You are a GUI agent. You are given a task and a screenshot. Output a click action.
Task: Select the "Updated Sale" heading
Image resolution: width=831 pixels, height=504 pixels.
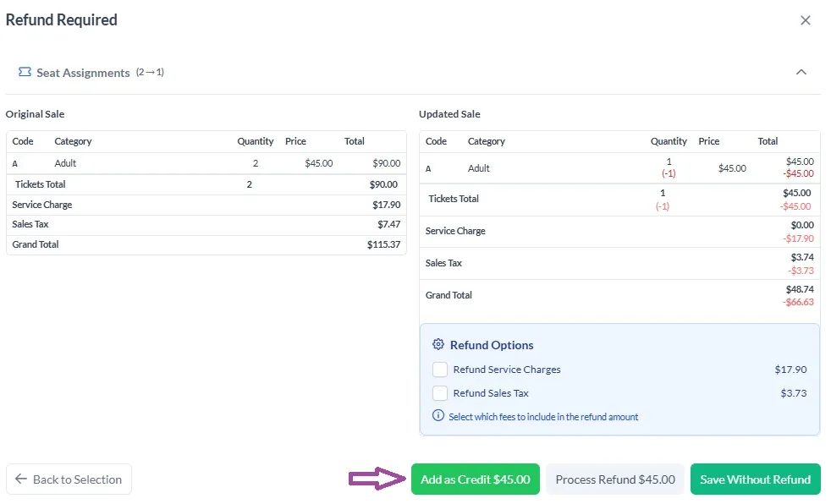(x=449, y=114)
